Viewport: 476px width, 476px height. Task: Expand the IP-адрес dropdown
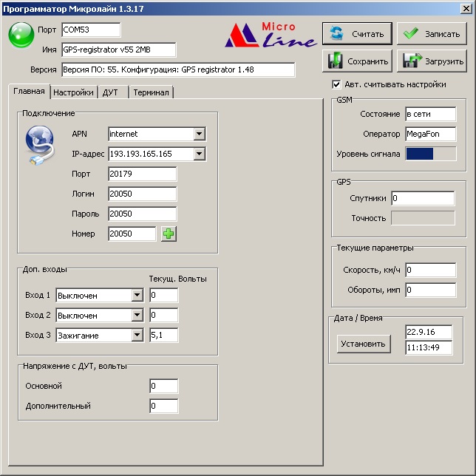click(x=199, y=154)
